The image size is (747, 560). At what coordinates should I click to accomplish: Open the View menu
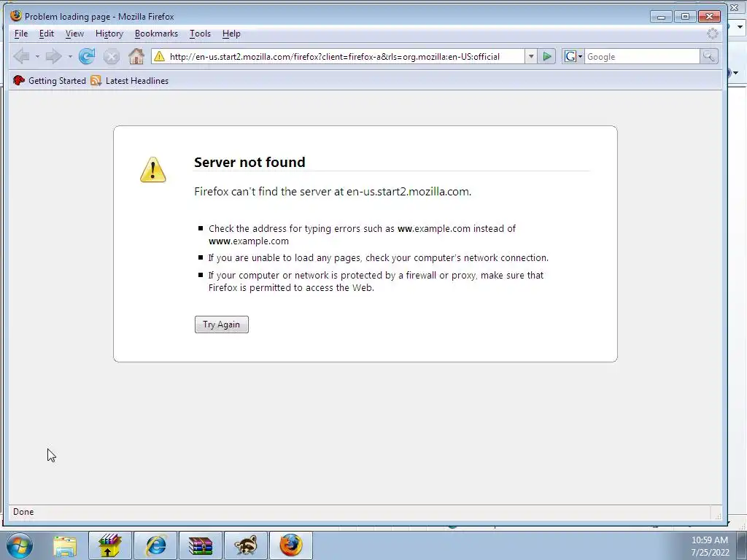(74, 34)
